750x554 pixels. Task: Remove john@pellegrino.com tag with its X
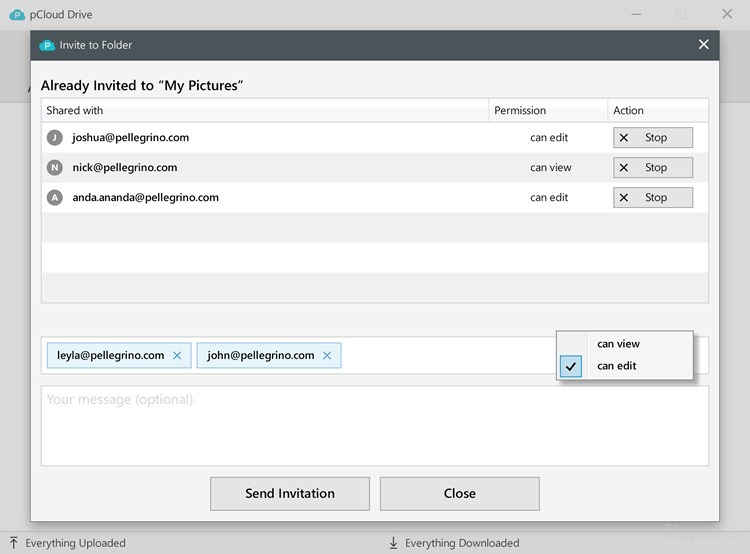[x=327, y=355]
